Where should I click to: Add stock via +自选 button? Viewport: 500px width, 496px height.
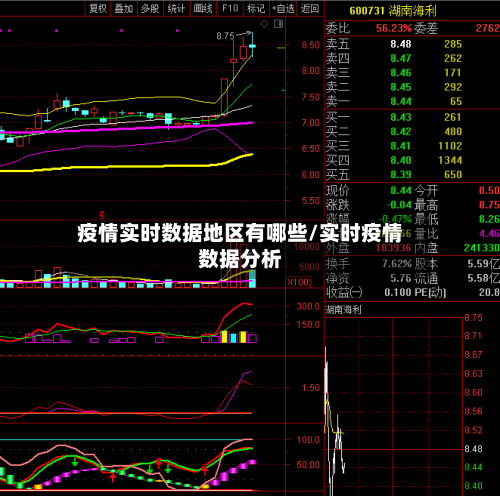pos(283,8)
